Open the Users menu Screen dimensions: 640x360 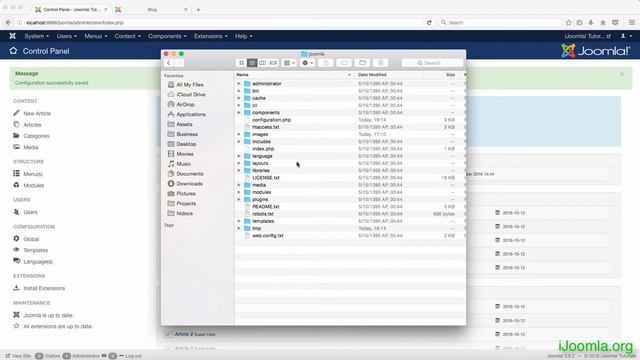click(67, 36)
